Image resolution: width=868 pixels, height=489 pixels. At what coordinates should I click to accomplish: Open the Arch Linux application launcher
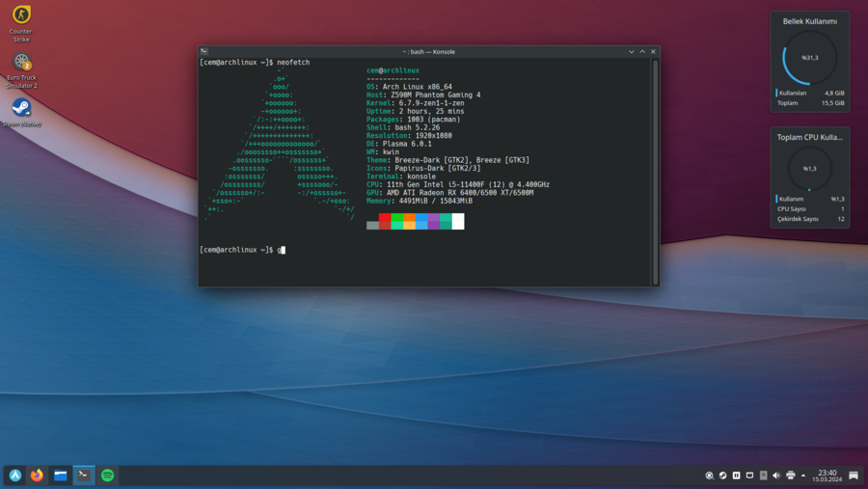pyautogui.click(x=15, y=475)
